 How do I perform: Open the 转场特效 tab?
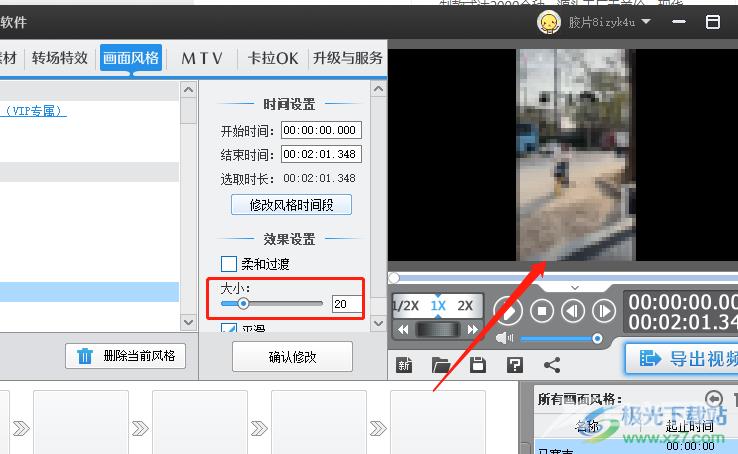(x=60, y=58)
